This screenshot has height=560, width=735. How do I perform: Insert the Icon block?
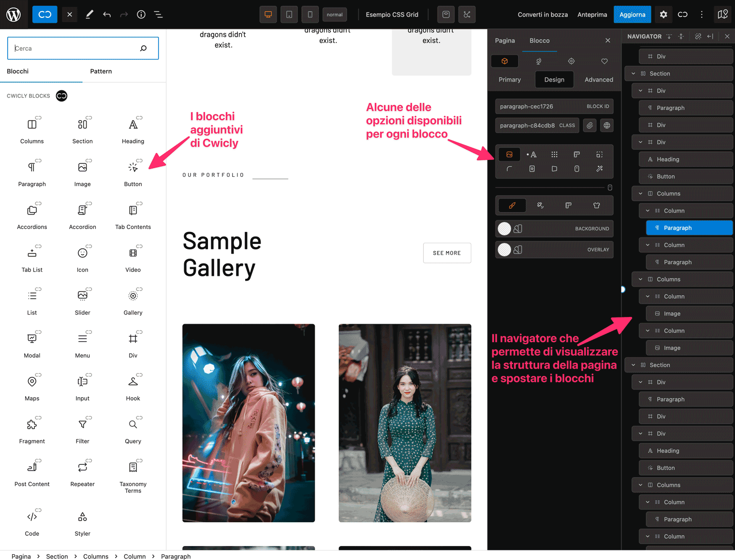(83, 259)
